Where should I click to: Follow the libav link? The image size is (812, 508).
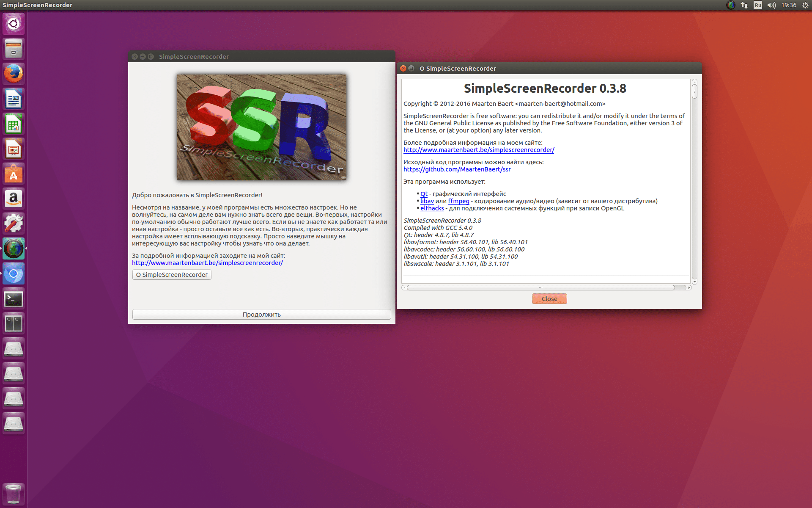tap(427, 201)
